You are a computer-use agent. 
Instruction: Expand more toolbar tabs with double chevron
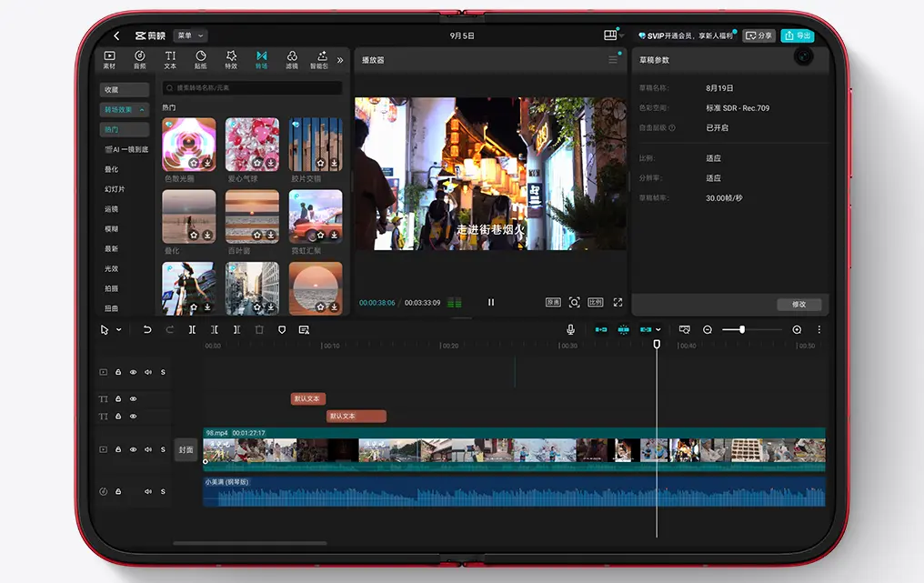340,60
